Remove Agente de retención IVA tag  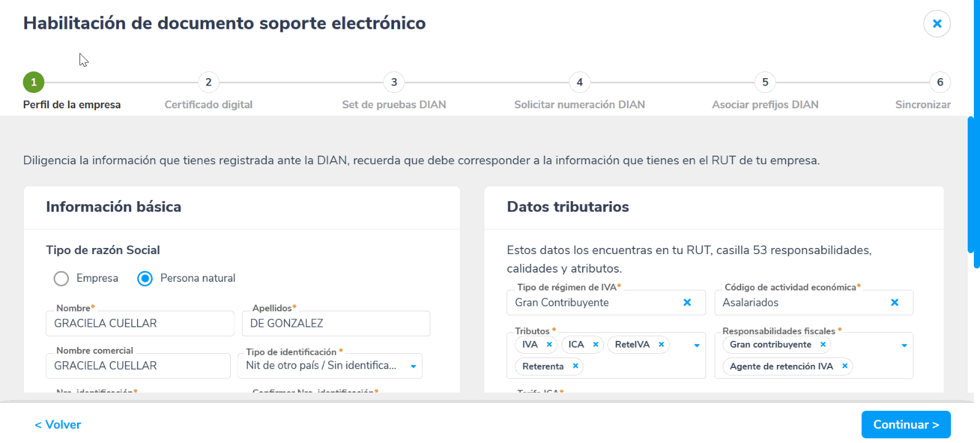[x=845, y=366]
